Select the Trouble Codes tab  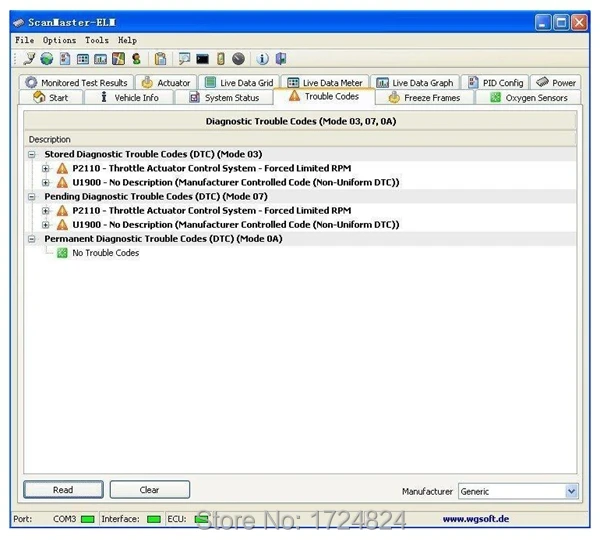click(x=324, y=96)
